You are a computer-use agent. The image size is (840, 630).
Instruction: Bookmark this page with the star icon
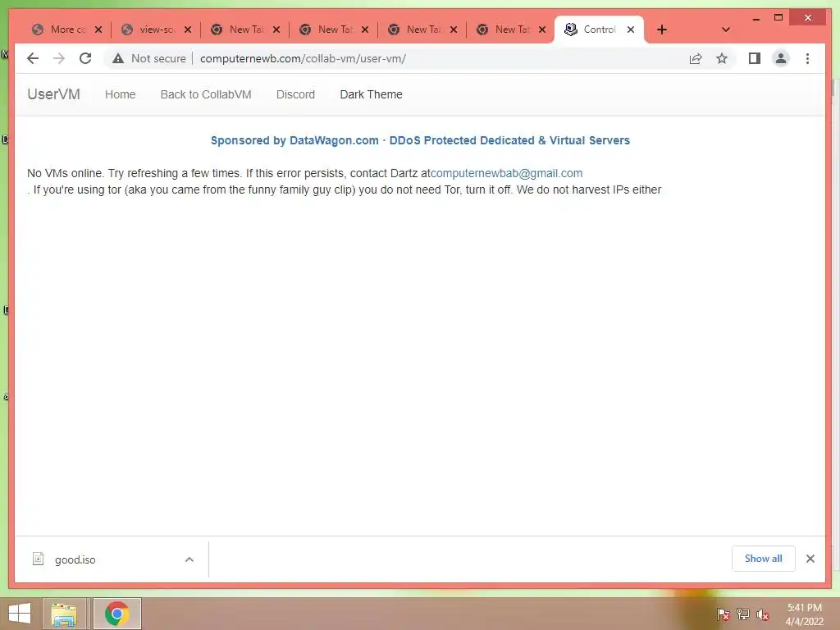(722, 58)
